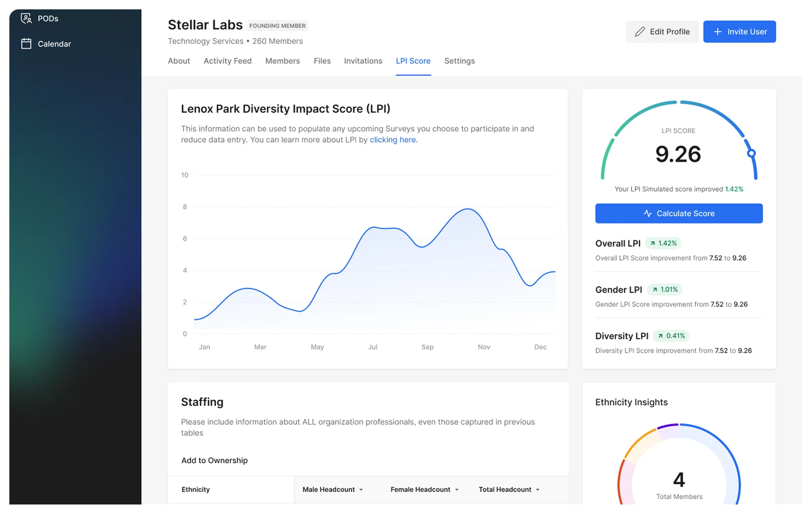Click the Edit Profile button
This screenshot has width=812, height=514.
tap(662, 32)
